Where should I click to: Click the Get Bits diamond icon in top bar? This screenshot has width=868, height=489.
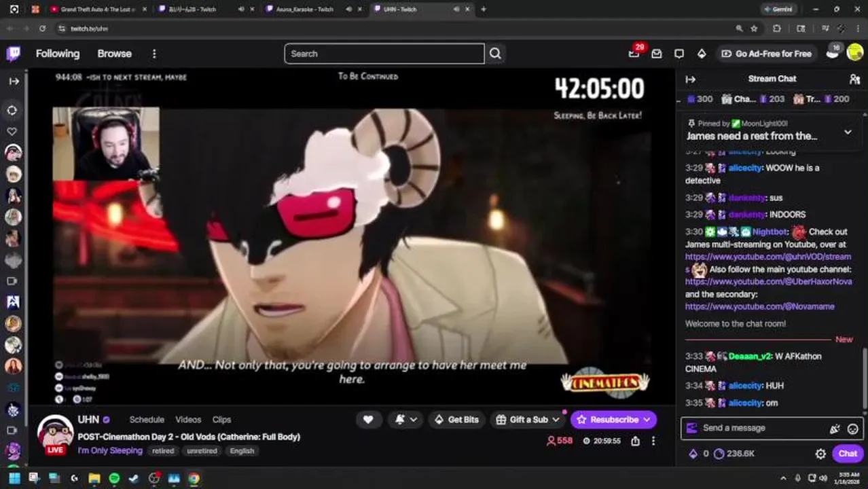(x=702, y=54)
